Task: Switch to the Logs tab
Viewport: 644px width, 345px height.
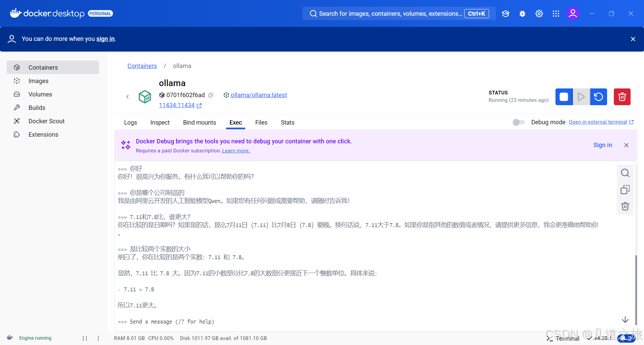Action: click(130, 123)
